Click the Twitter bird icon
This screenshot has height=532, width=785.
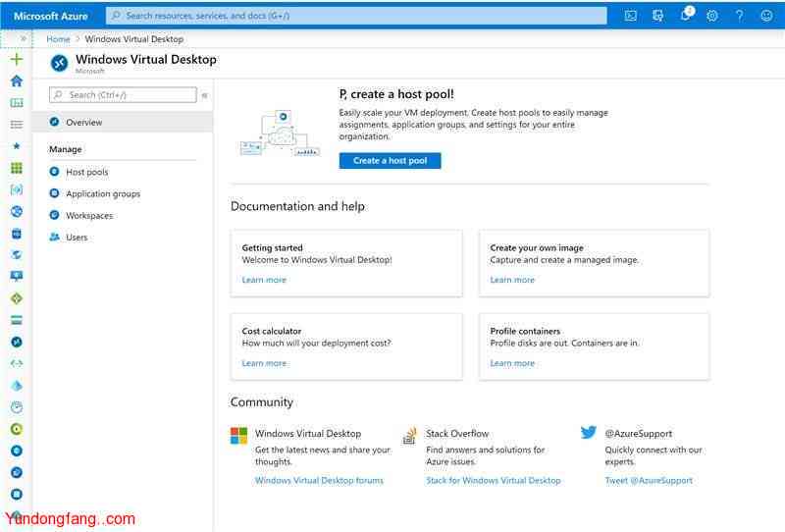588,432
